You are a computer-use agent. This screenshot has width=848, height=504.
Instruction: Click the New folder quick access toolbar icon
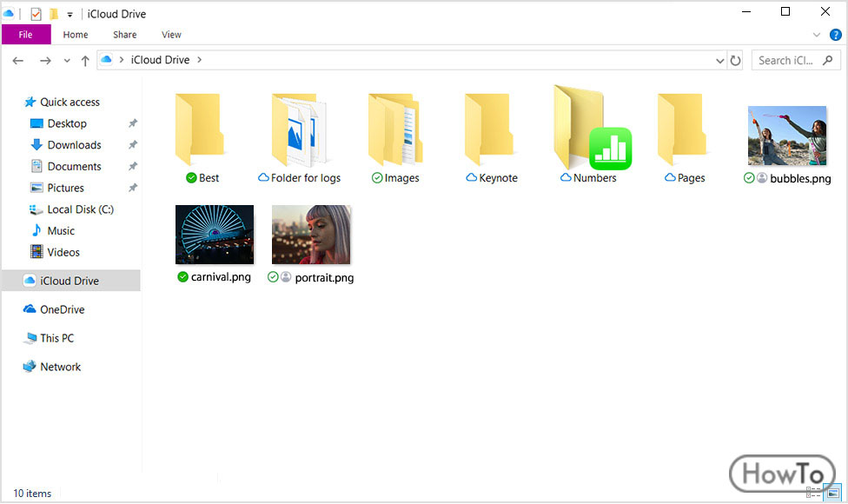pos(54,14)
